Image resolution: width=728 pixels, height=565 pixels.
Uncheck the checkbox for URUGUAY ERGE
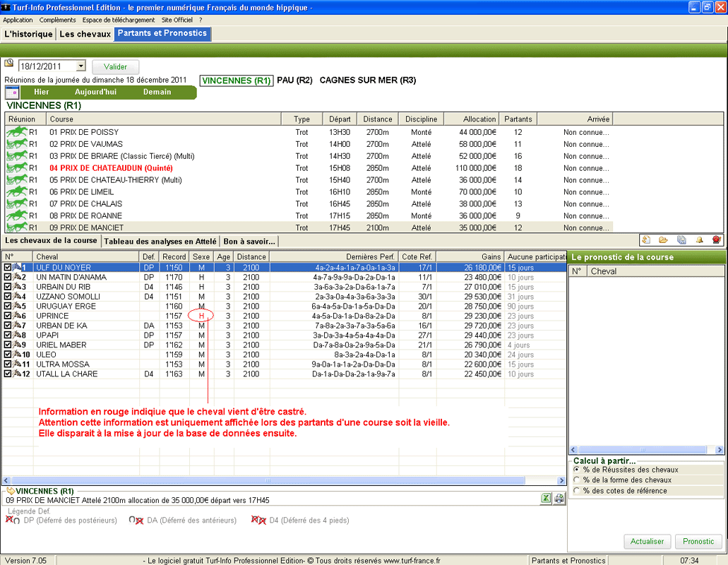coord(8,306)
